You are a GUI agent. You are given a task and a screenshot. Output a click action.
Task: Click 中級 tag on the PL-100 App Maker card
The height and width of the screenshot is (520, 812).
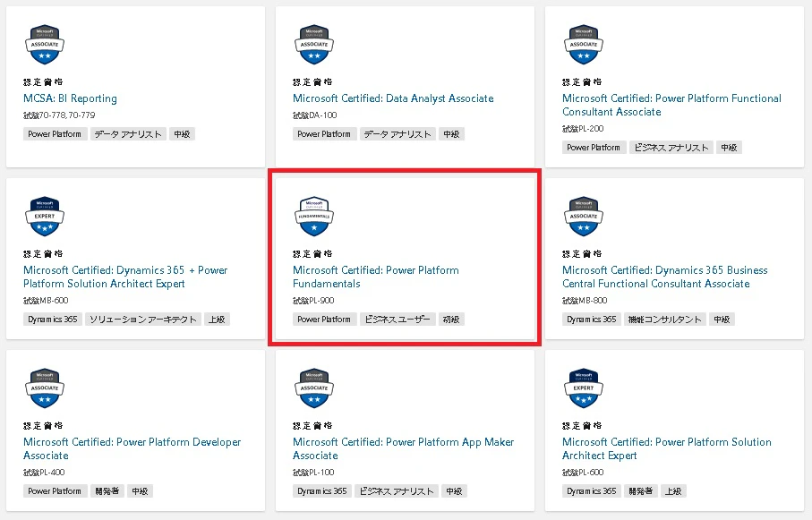point(454,491)
